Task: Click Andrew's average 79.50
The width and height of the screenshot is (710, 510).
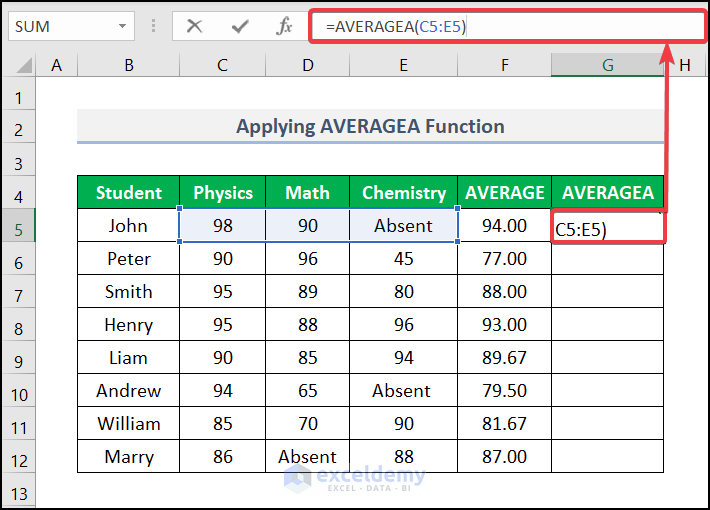Action: (504, 390)
